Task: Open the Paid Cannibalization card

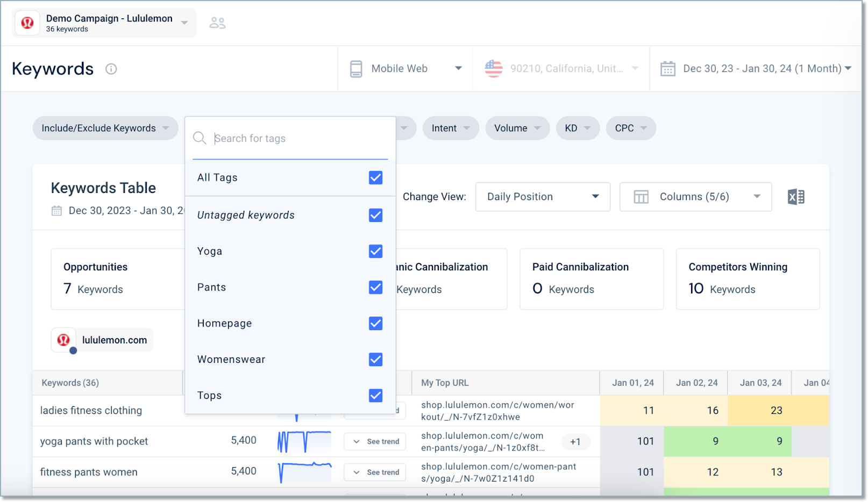Action: [x=592, y=278]
